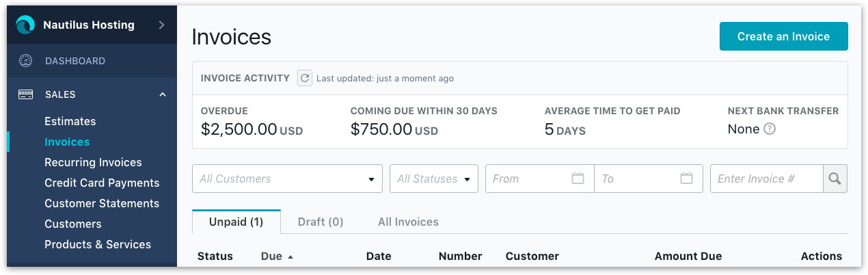Expand the Nautilus Hosting business switcher arrow
Viewport: 868px width, 275px height.
click(161, 25)
